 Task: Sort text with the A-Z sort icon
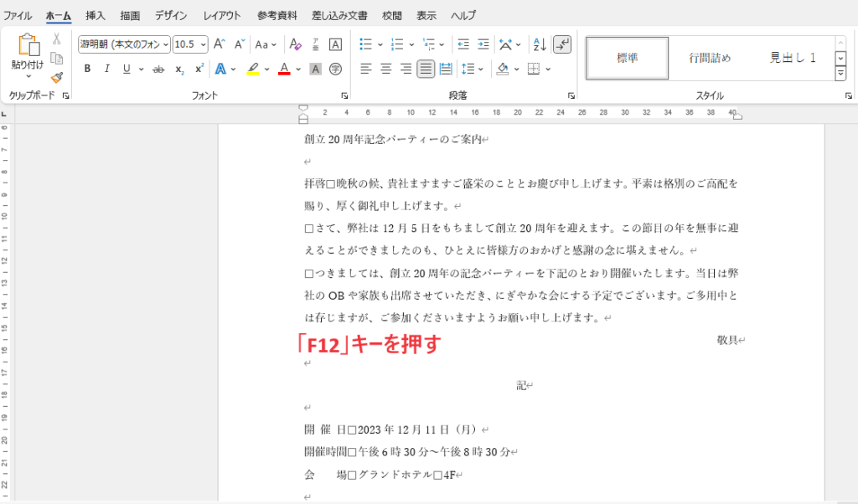540,44
